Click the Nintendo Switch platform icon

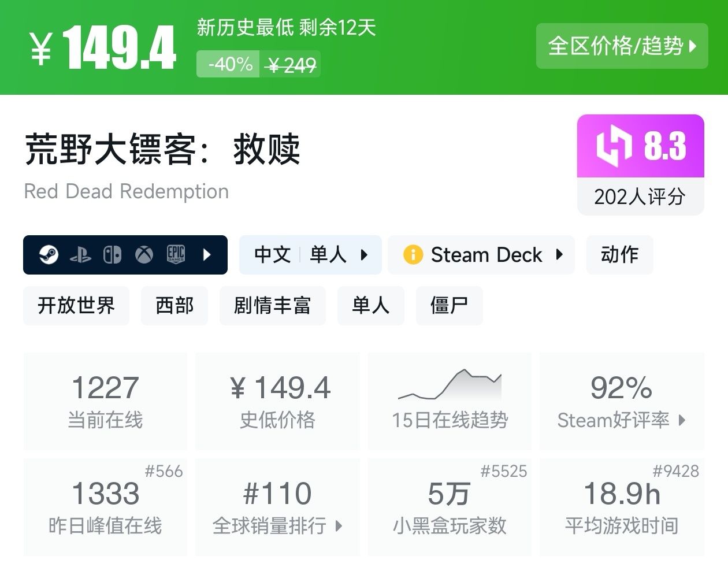pos(112,254)
